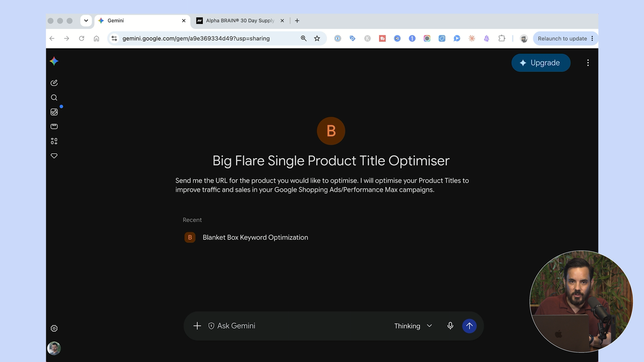Click the address bar URL
This screenshot has width=644, height=362.
point(196,38)
